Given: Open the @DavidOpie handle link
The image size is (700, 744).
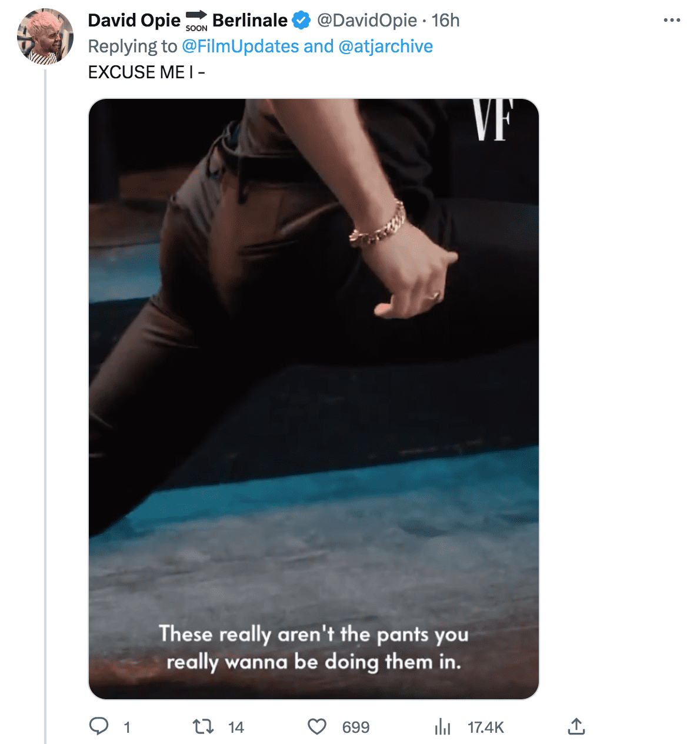Looking at the screenshot, I should 367,21.
